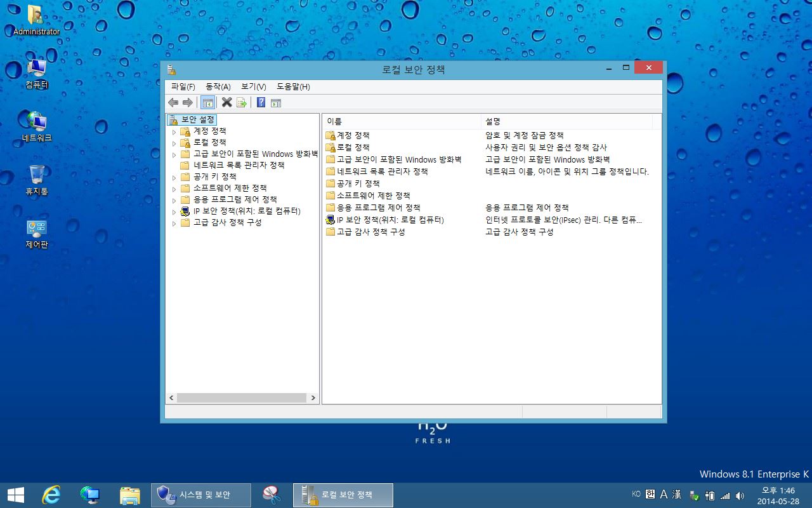Click the 漢 Hanja conversion icon
This screenshot has height=508, width=812.
(677, 494)
